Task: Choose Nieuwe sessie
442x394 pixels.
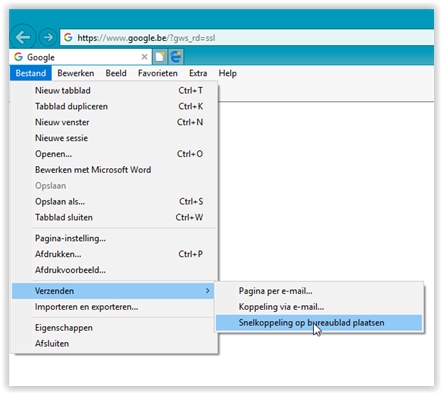Action: pyautogui.click(x=115, y=138)
